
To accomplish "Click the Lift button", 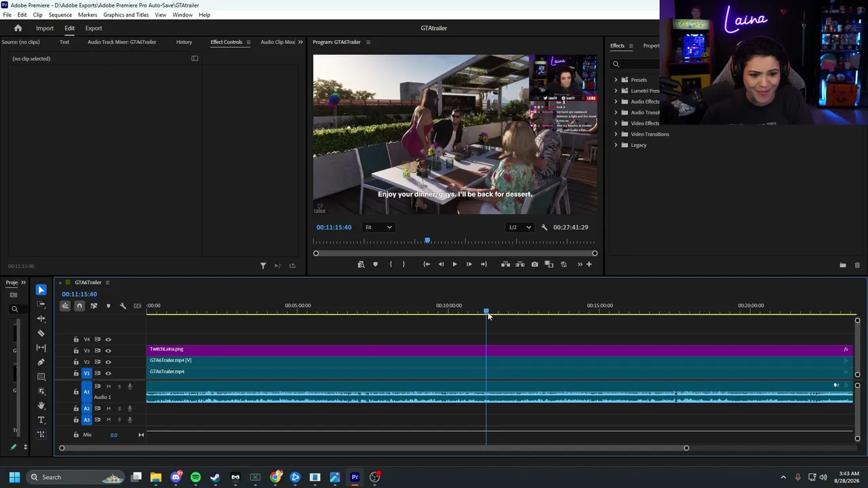I will click(x=505, y=264).
